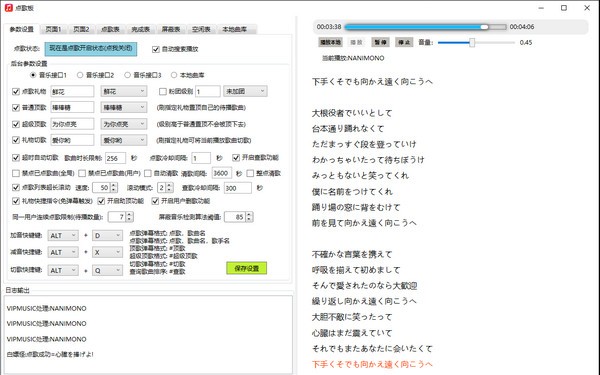Stop playback with 停止 button
The image size is (600, 375).
pyautogui.click(x=404, y=42)
